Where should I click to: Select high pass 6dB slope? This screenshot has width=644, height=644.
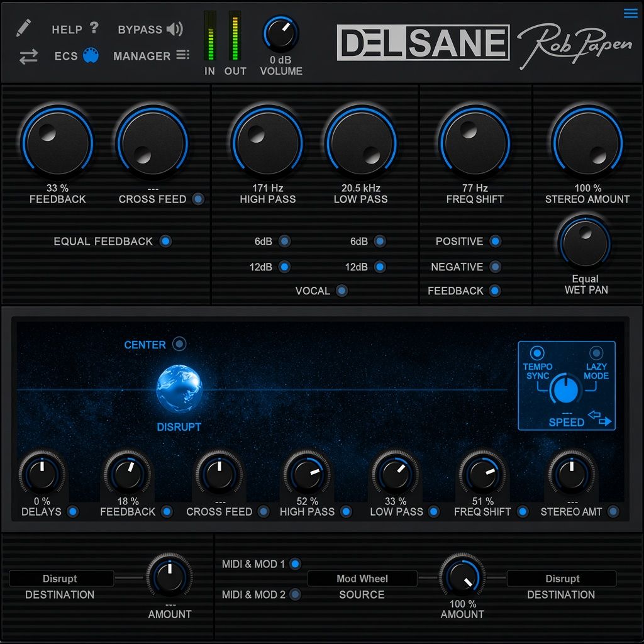284,241
